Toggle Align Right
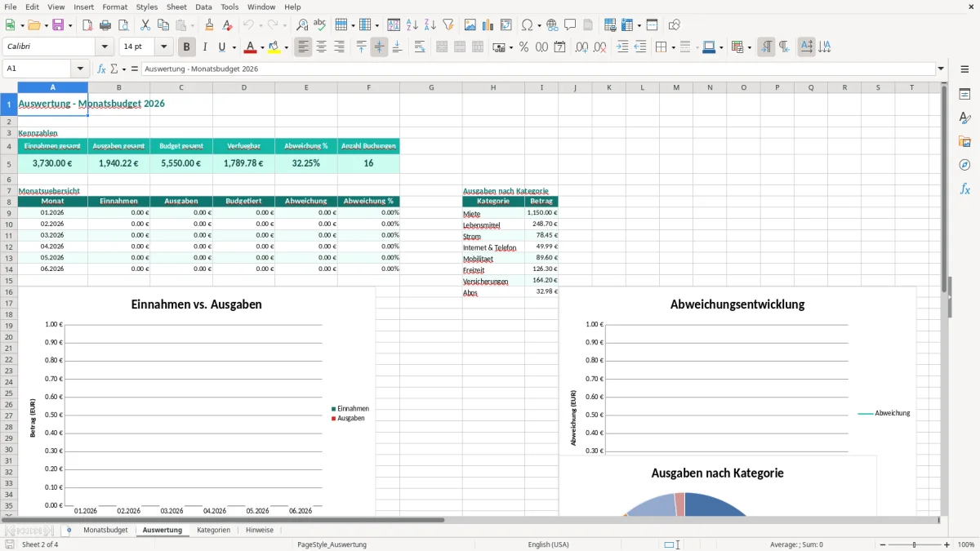 point(339,47)
